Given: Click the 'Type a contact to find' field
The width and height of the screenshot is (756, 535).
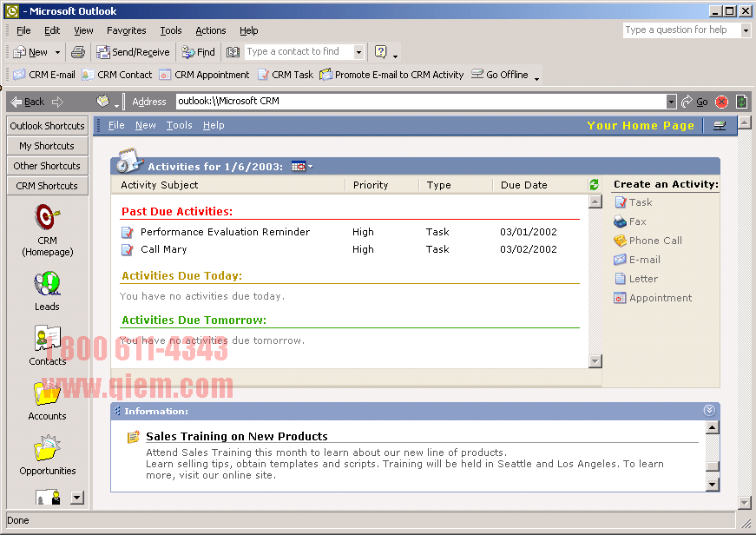Looking at the screenshot, I should 299,51.
